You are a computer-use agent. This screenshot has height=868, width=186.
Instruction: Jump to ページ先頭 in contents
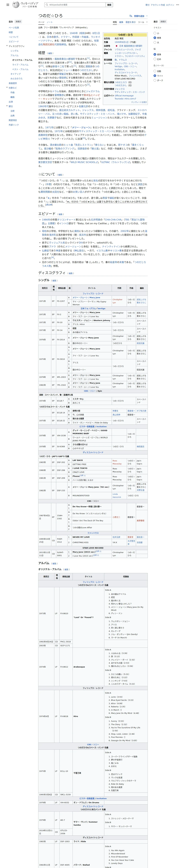click(x=14, y=28)
